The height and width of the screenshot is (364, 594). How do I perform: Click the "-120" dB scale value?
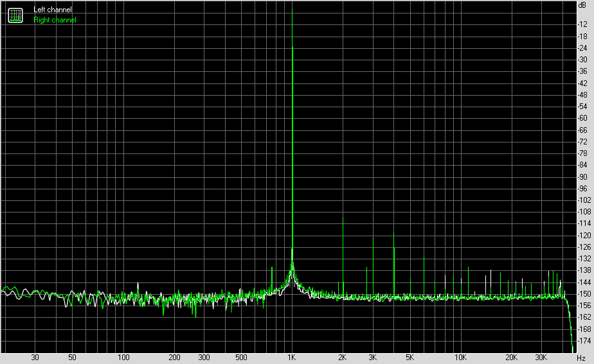tap(584, 236)
